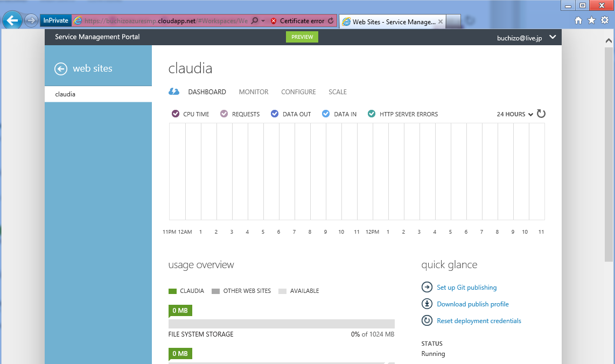
Task: Click the vertical scrollbar up arrow
Action: [609, 40]
